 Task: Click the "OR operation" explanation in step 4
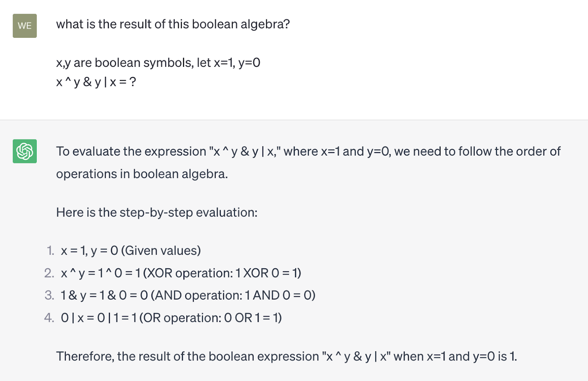pos(211,318)
